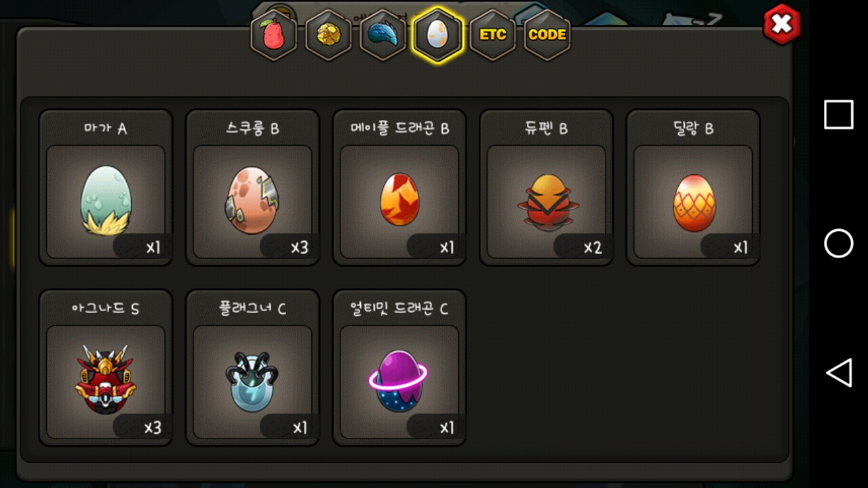Switch to the ETC tab
The image size is (868, 488).
[493, 35]
